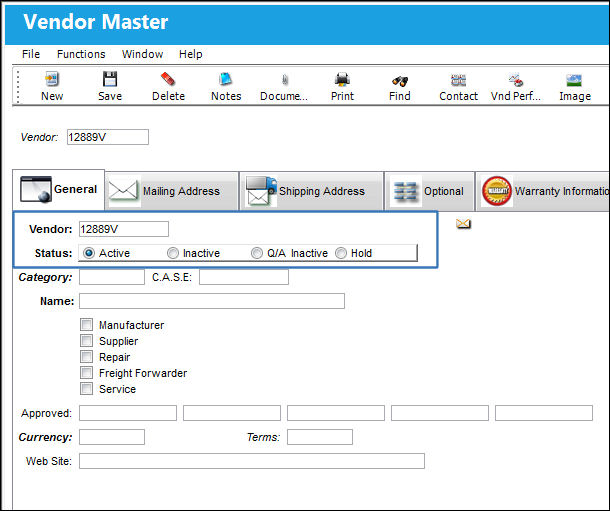Click the New toolbar icon
Screen dimensions: 610x511
(52, 79)
